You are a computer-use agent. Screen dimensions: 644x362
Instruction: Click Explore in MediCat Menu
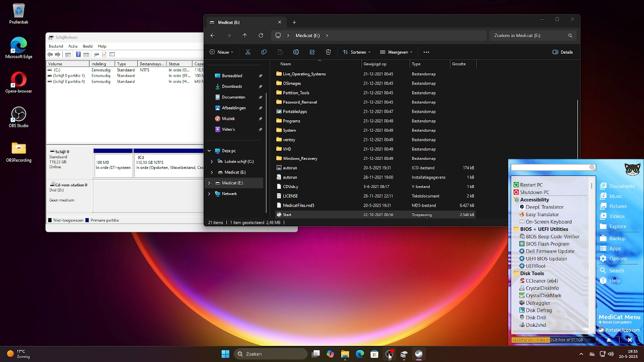(x=613, y=226)
